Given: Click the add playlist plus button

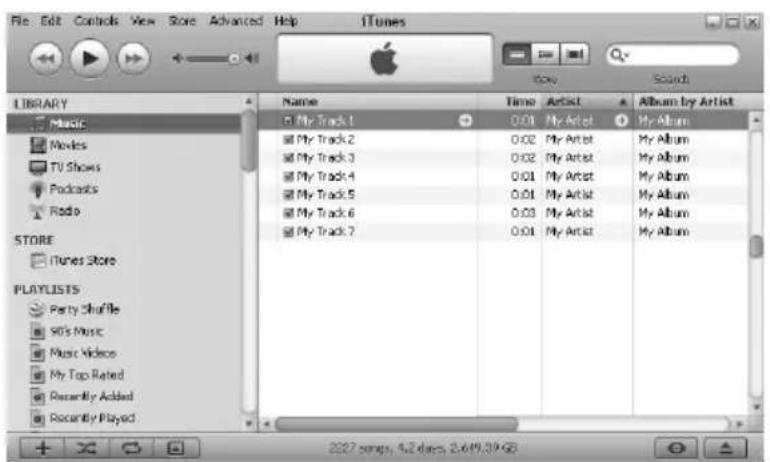Looking at the screenshot, I should click(43, 448).
